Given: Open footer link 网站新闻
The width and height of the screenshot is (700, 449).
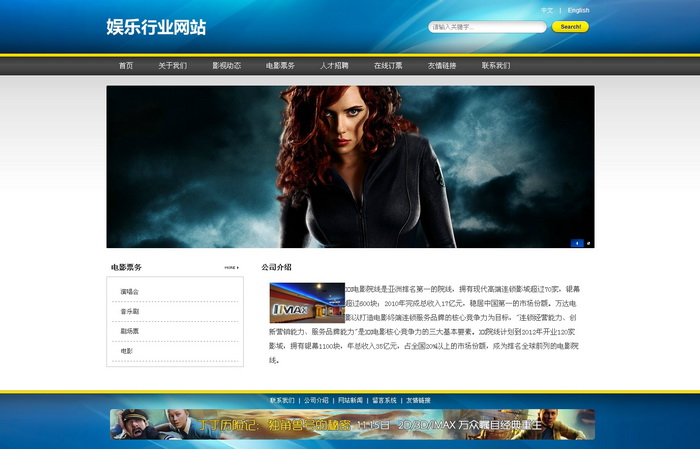Looking at the screenshot, I should pos(350,400).
